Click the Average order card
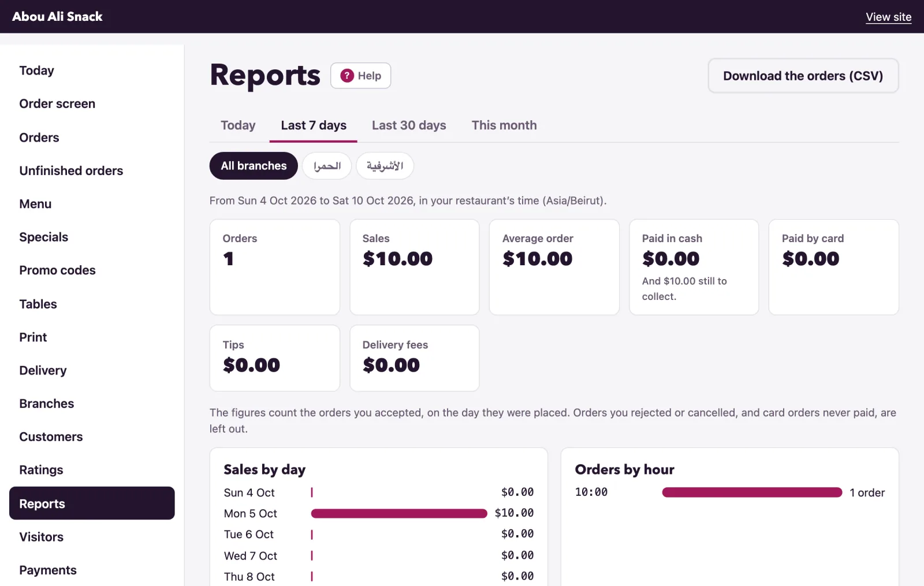Screen dimensions: 924x586 pyautogui.click(x=554, y=267)
